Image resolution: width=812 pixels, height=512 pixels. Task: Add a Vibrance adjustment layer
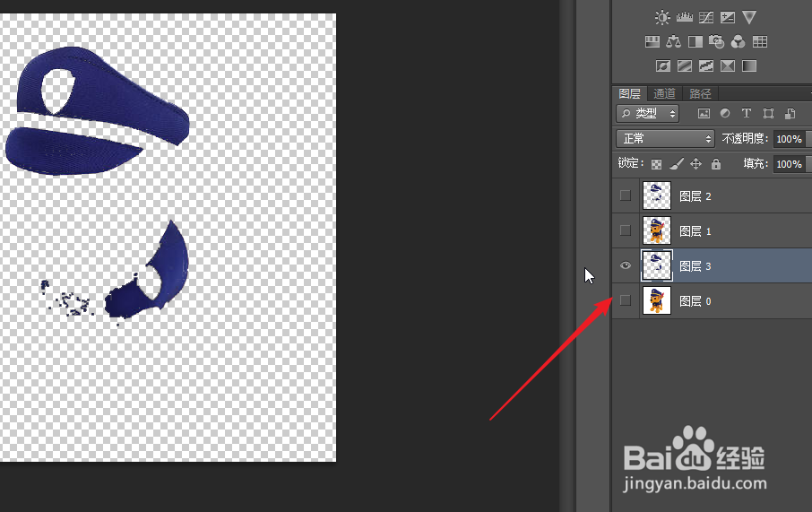point(749,18)
